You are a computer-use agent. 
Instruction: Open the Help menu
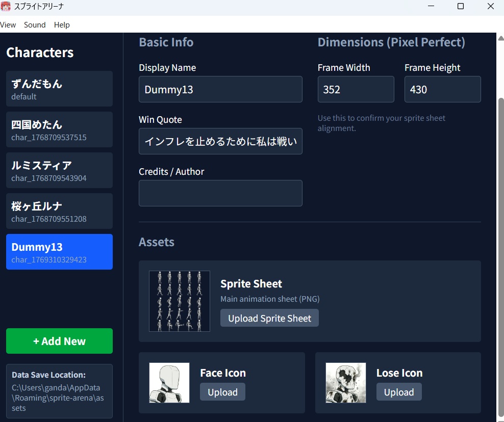pyautogui.click(x=62, y=24)
